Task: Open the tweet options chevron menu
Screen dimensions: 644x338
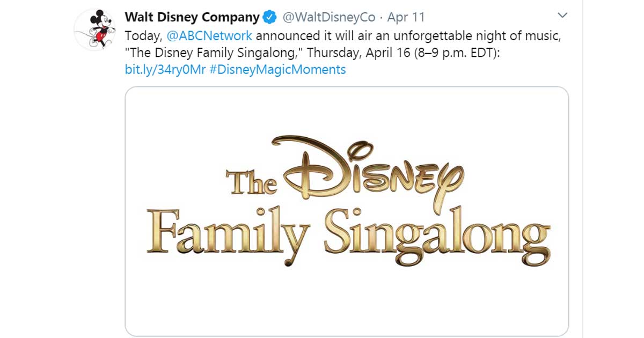Action: [562, 15]
